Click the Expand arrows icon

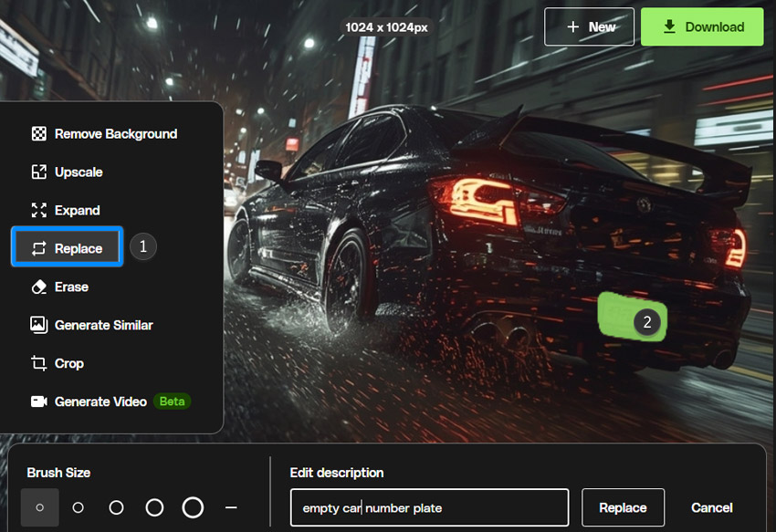(x=39, y=210)
